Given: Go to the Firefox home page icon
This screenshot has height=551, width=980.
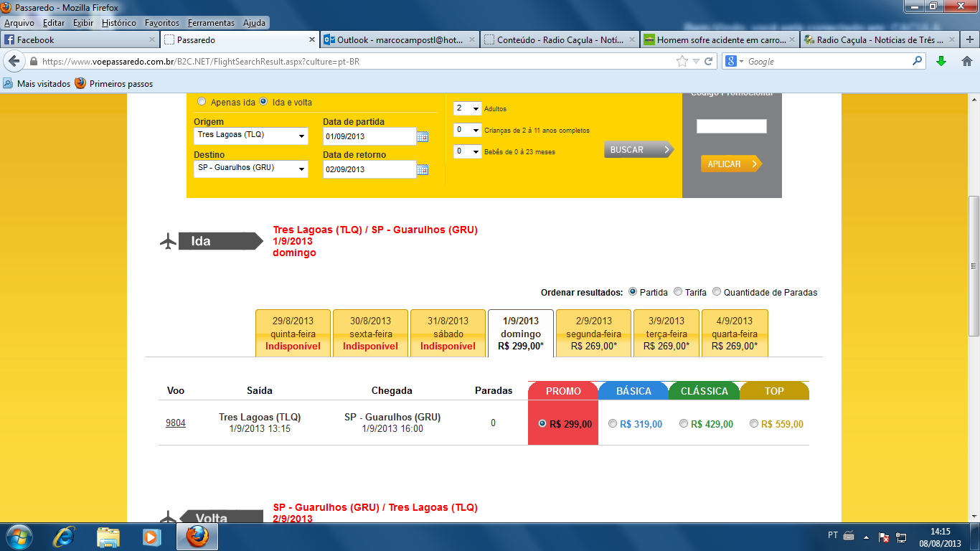Looking at the screenshot, I should [x=966, y=62].
